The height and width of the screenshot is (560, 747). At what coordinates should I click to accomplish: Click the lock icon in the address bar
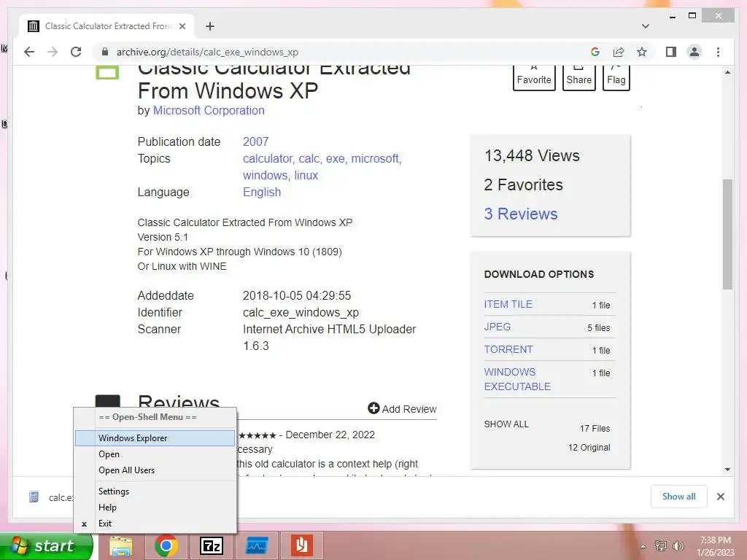(x=105, y=52)
